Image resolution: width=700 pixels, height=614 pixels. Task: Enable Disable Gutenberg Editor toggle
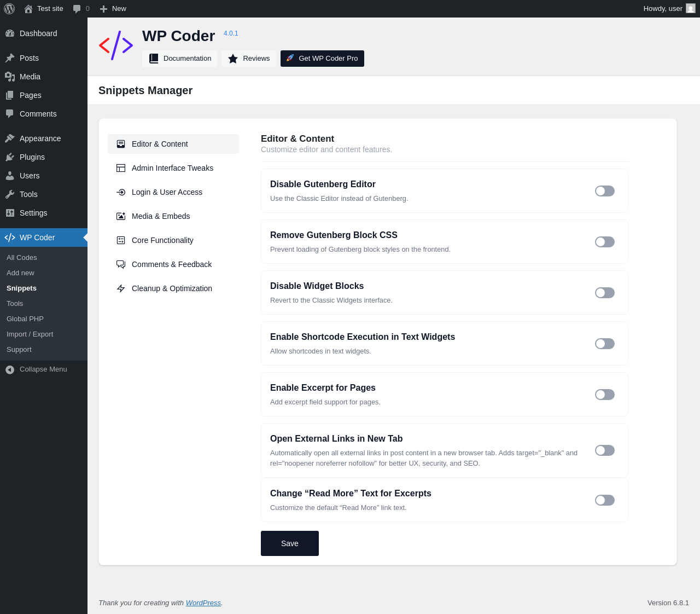click(605, 191)
